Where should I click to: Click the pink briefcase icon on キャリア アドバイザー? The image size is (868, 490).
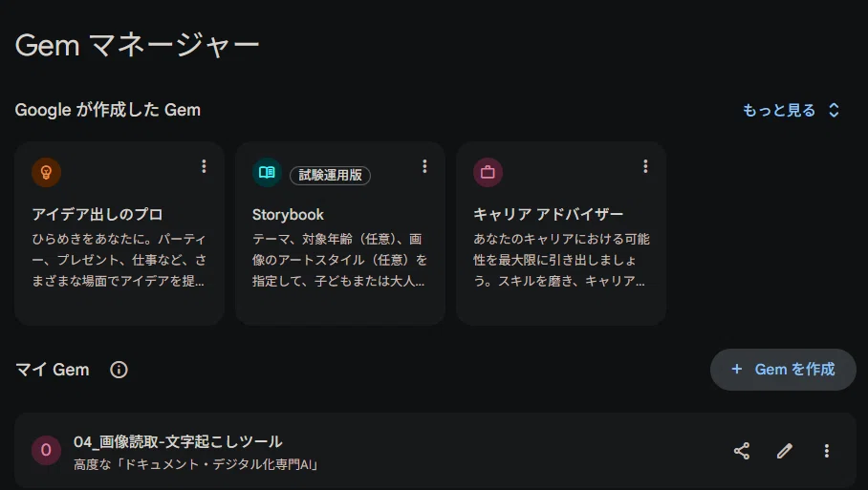488,173
